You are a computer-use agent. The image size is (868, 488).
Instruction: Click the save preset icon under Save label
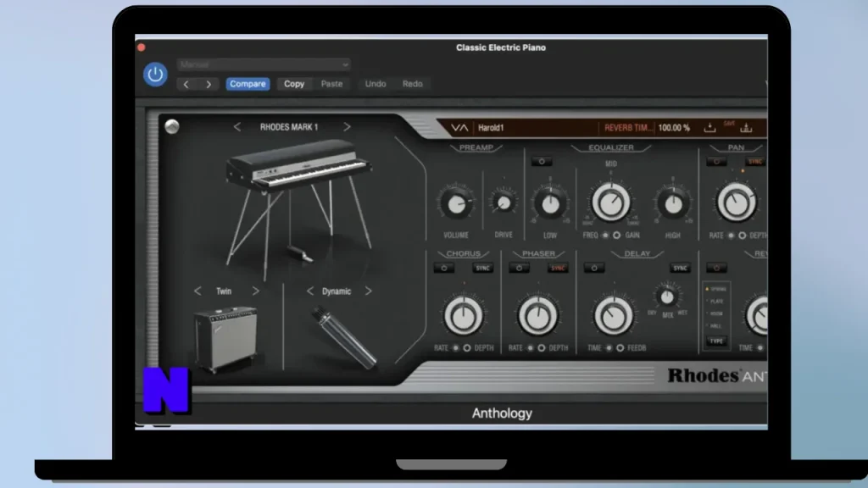point(746,129)
